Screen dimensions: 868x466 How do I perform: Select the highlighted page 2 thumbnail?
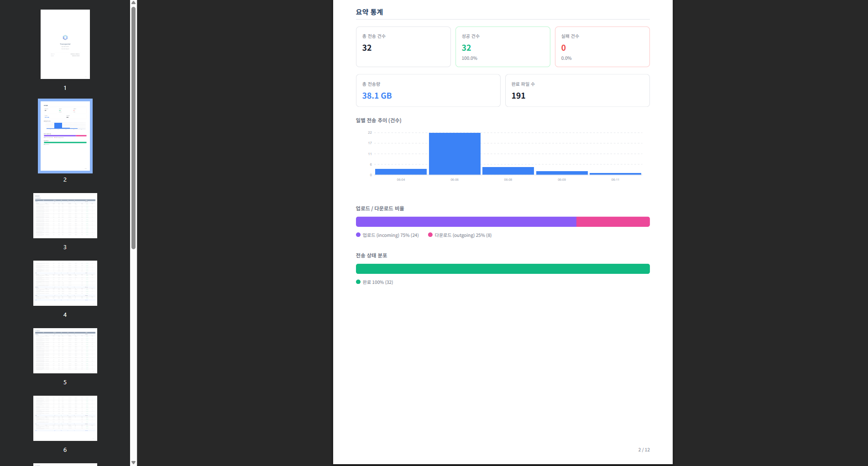[x=65, y=136]
